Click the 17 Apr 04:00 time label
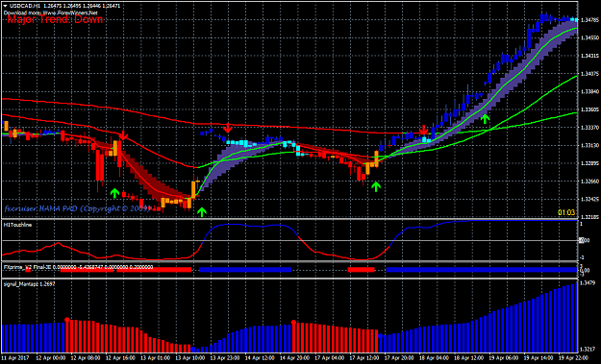This screenshot has width=601, height=364. click(329, 358)
